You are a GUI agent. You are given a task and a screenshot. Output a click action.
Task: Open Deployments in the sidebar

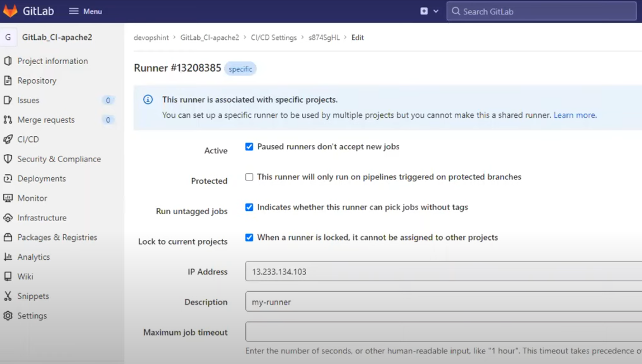click(41, 178)
